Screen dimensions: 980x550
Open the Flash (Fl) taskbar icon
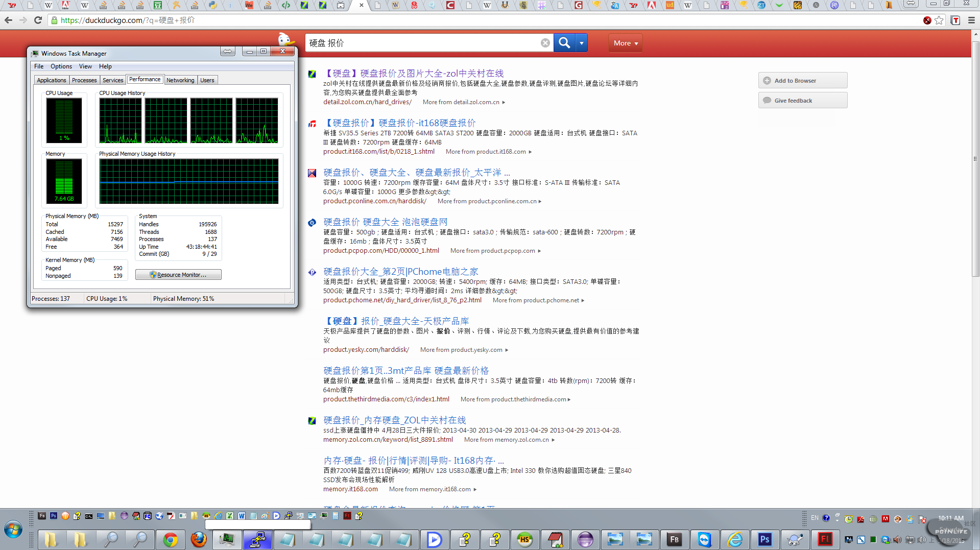coord(825,539)
